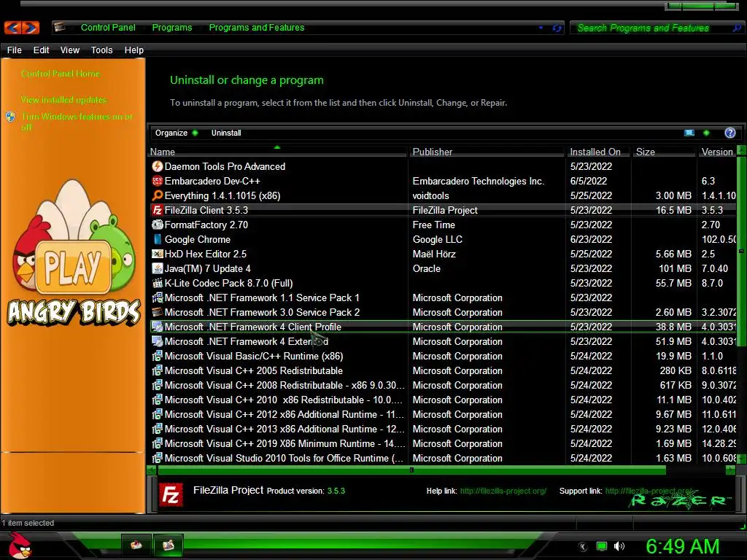747x560 pixels.
Task: Open View installed updates link
Action: tap(63, 99)
